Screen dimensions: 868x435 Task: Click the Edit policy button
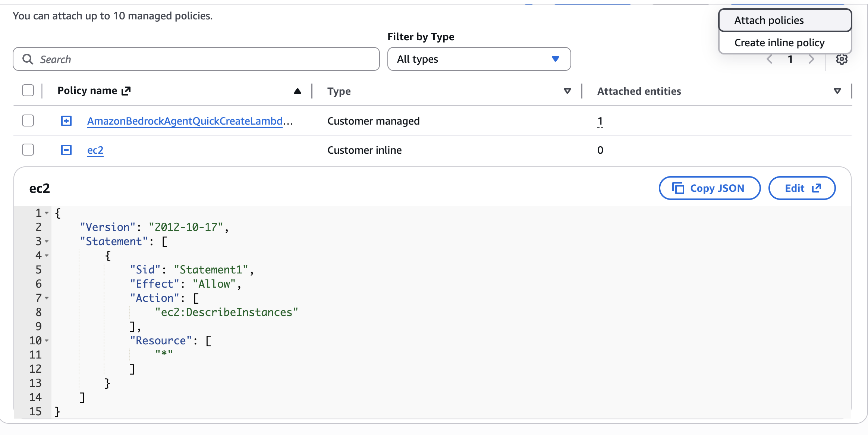coord(802,188)
